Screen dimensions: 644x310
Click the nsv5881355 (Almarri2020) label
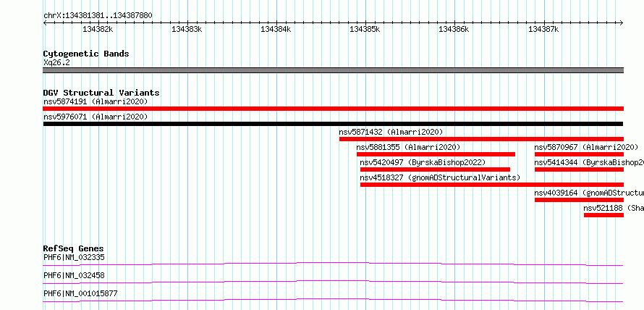click(x=408, y=147)
